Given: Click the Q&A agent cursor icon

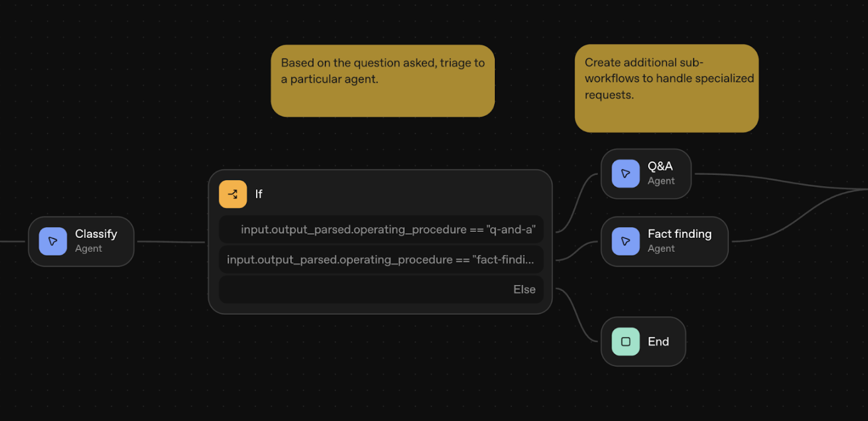Looking at the screenshot, I should click(625, 174).
